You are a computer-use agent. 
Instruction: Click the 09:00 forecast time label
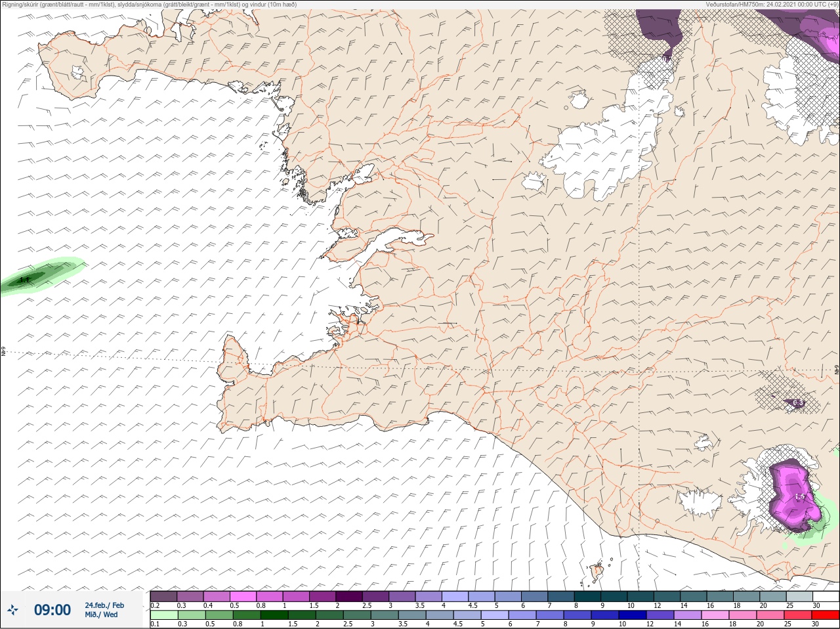[x=52, y=610]
